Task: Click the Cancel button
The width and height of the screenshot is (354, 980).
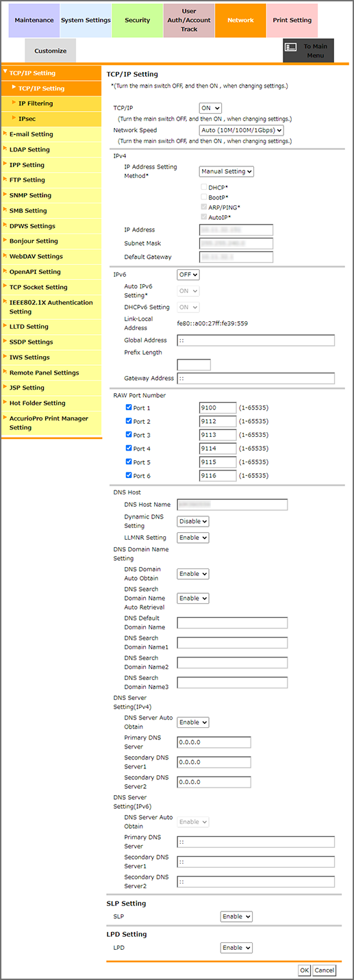Action: point(325,970)
